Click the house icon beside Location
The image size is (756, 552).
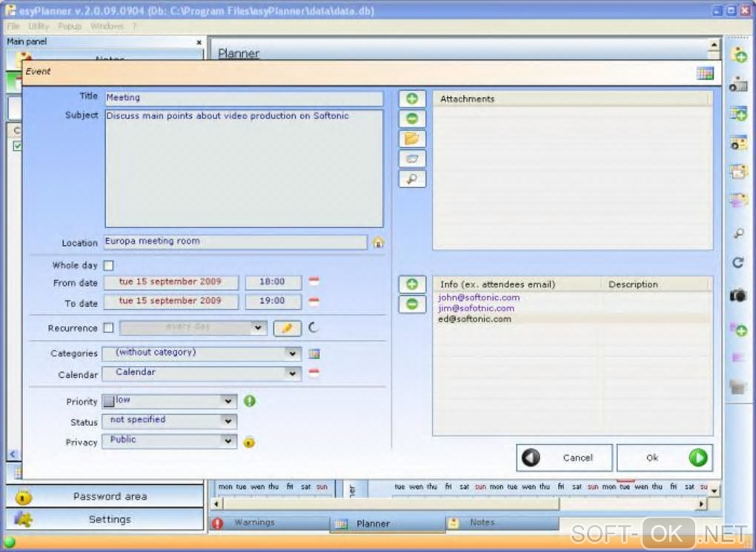point(378,242)
